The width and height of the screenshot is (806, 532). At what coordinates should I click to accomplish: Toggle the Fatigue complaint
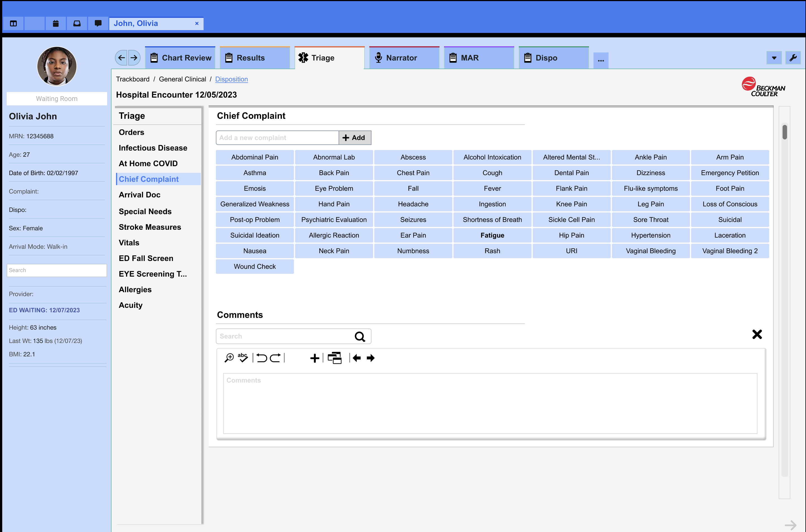(x=492, y=235)
